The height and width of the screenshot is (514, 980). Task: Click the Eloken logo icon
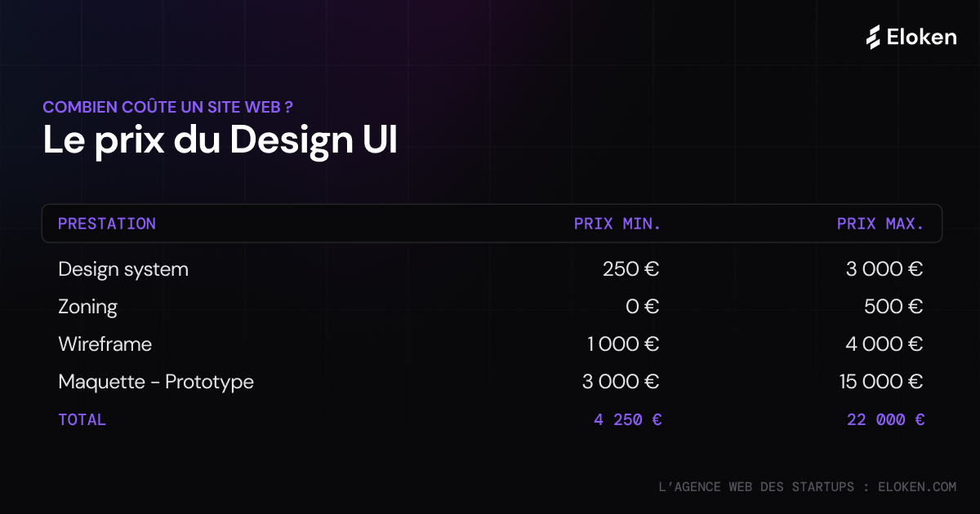tap(874, 37)
